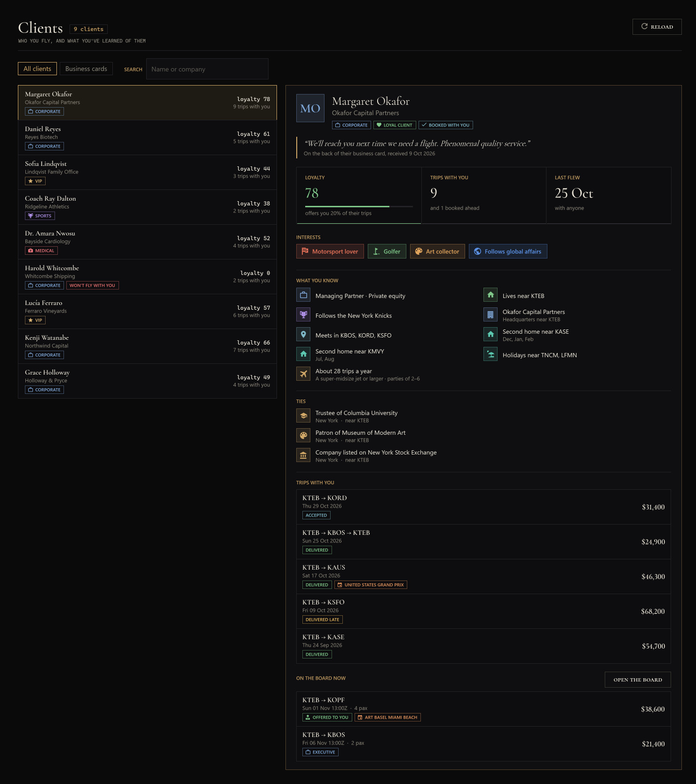Open the KTEB → KSFO delivered late trip

tap(483, 611)
